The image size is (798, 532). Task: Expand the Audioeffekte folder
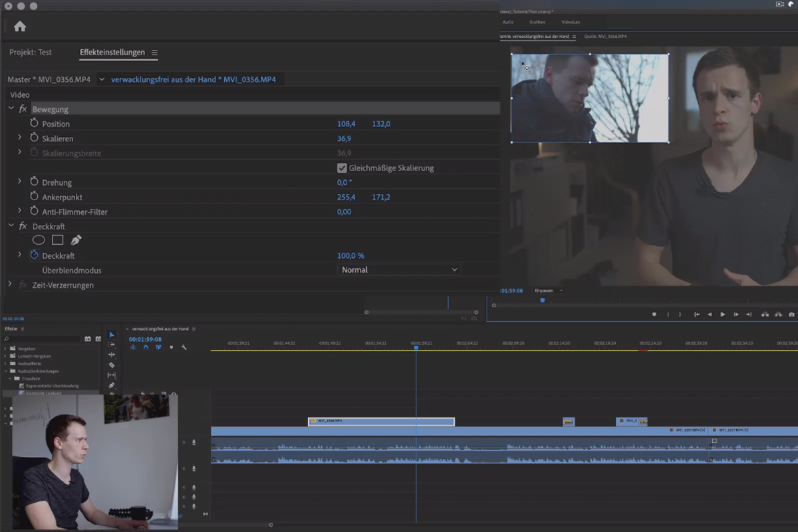pyautogui.click(x=6, y=364)
